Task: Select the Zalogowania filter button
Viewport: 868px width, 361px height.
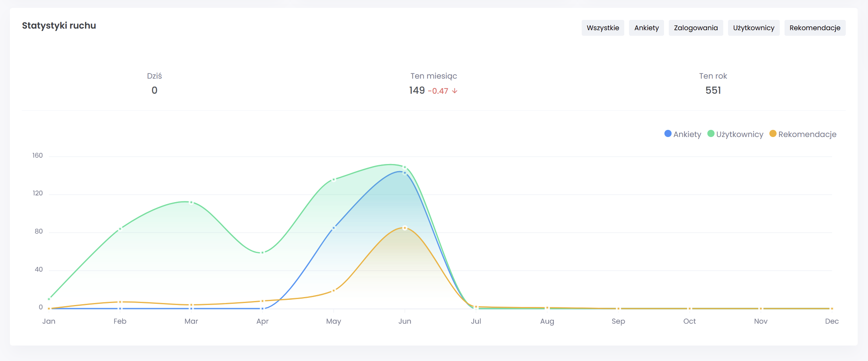Action: pos(695,28)
